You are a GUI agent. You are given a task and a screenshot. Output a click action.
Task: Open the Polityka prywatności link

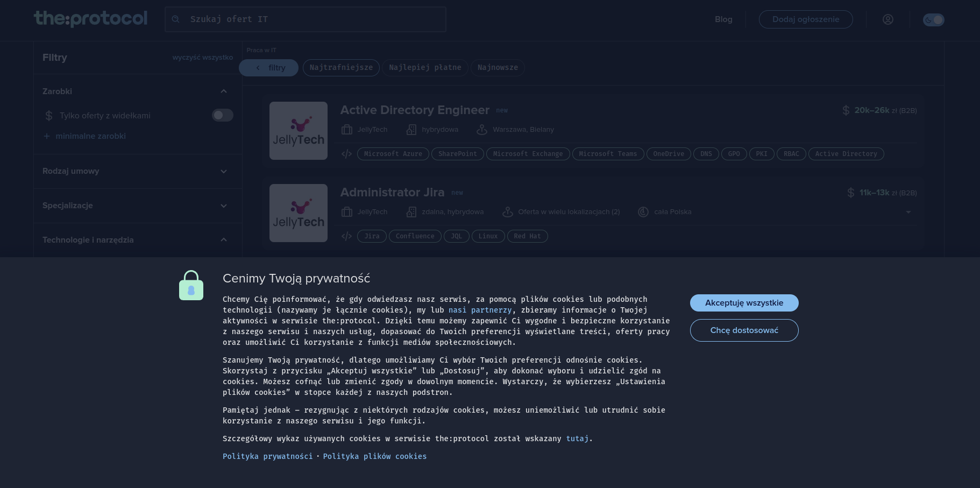coord(267,456)
